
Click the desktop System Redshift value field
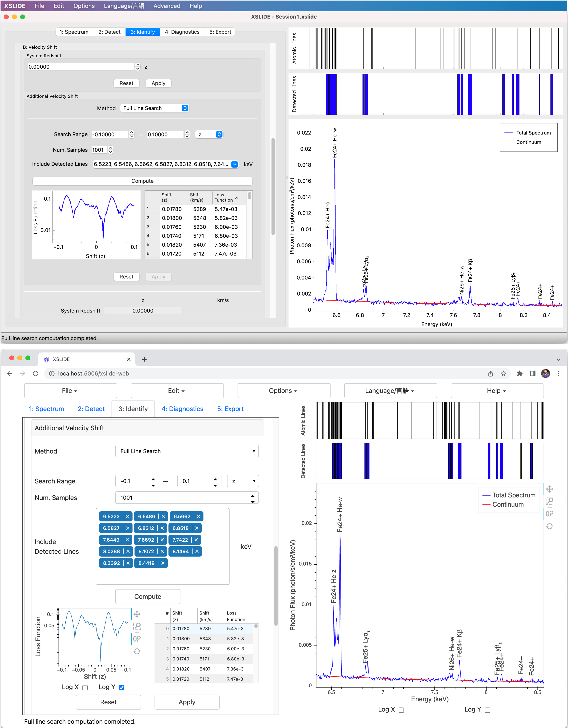tap(81, 67)
